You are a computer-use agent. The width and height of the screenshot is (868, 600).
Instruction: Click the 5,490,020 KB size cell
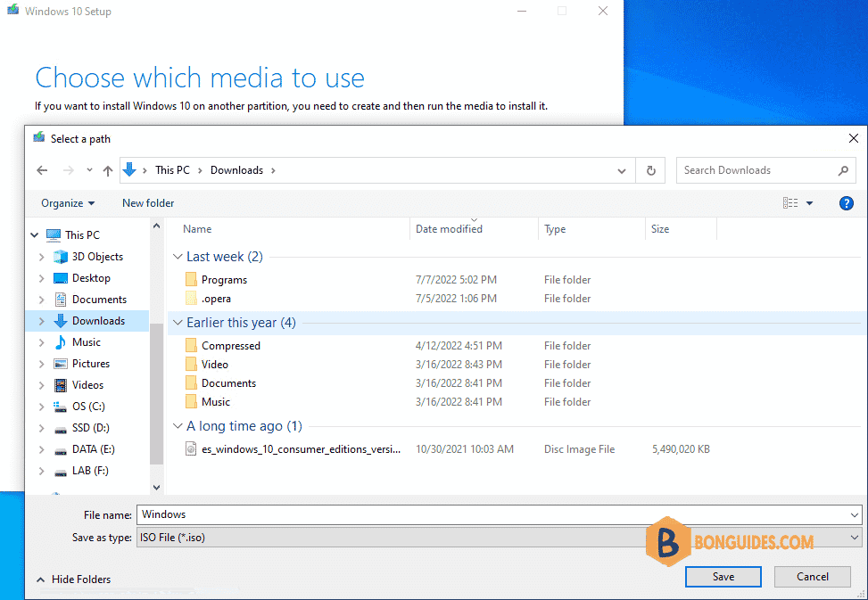point(681,449)
